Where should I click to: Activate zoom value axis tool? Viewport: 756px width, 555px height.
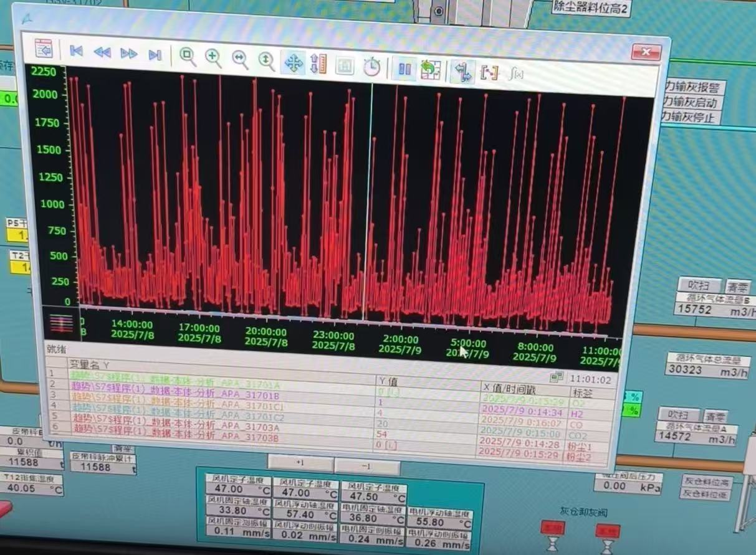267,60
